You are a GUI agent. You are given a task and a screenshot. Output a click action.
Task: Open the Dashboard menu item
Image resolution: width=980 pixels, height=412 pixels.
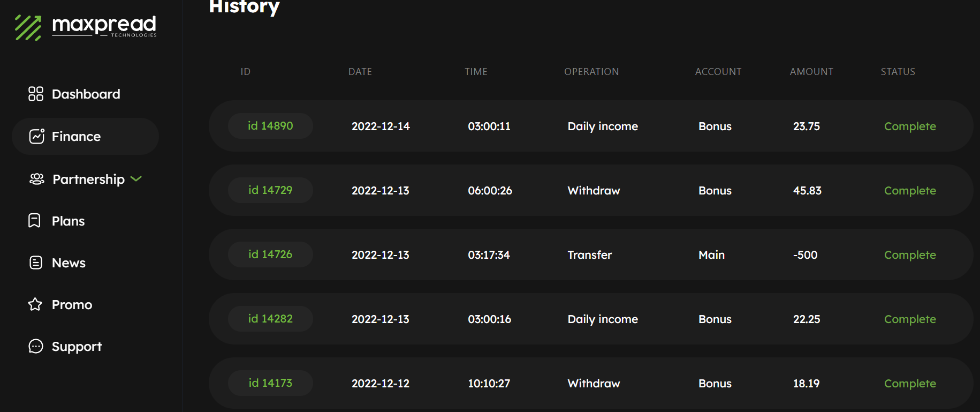tap(86, 94)
